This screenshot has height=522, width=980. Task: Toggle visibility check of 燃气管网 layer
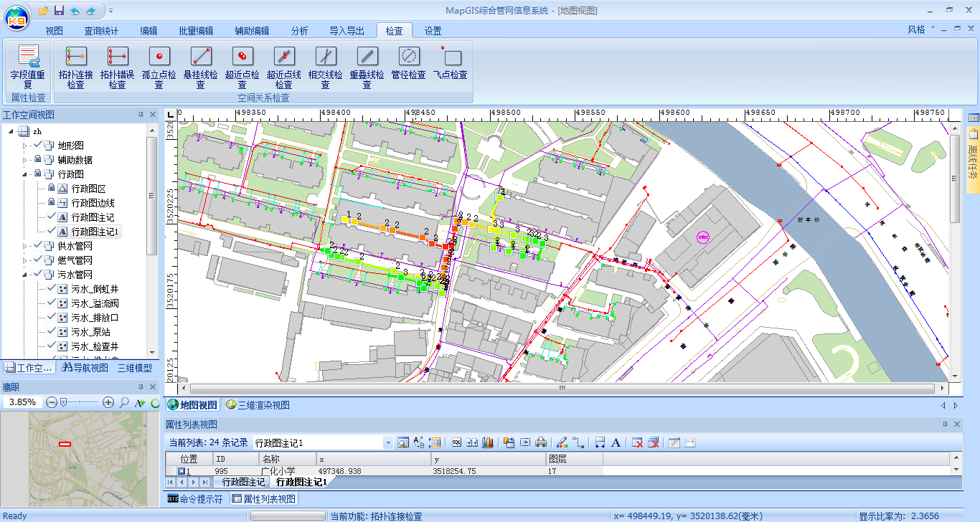[x=37, y=260]
